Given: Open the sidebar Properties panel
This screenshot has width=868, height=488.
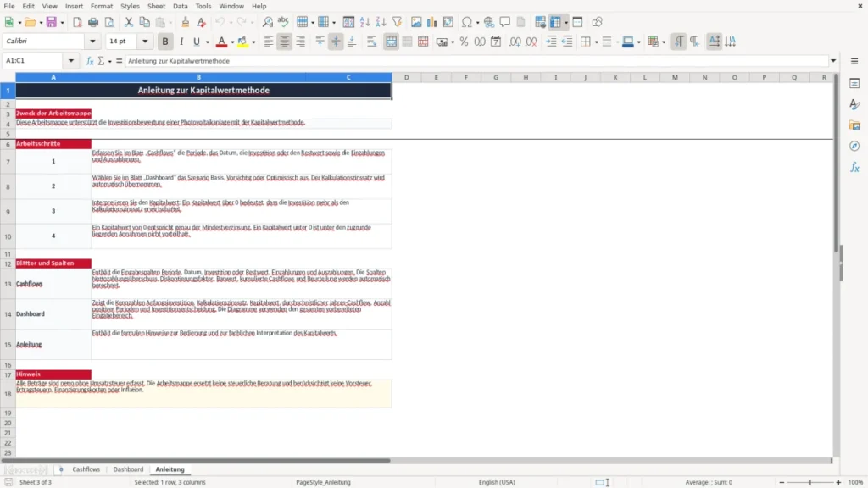Looking at the screenshot, I should 854,84.
